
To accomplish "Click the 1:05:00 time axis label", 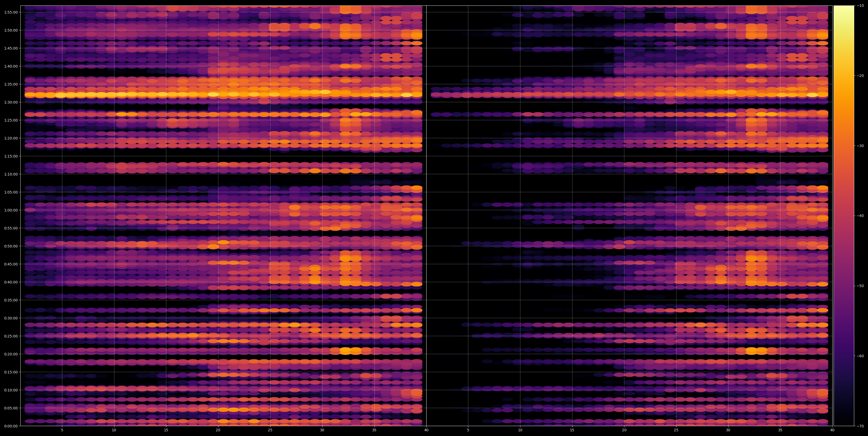I will coord(11,192).
